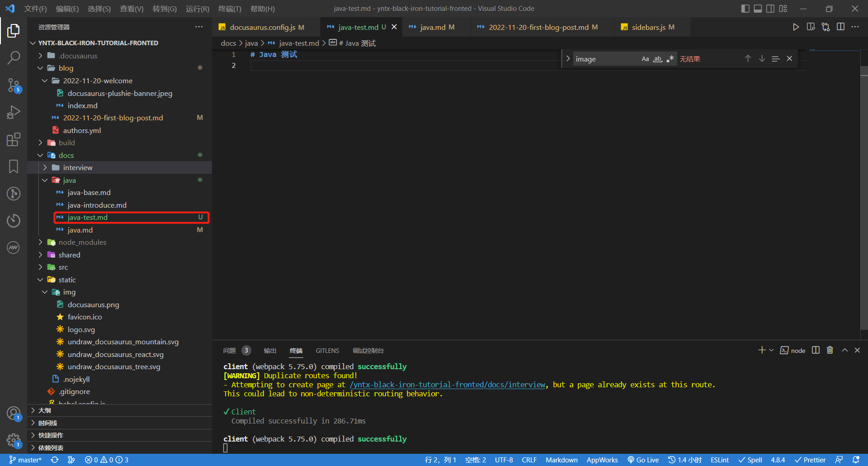Viewport: 868px width, 466px height.
Task: Toggle Use Regular Expression in find widget
Action: [x=670, y=59]
